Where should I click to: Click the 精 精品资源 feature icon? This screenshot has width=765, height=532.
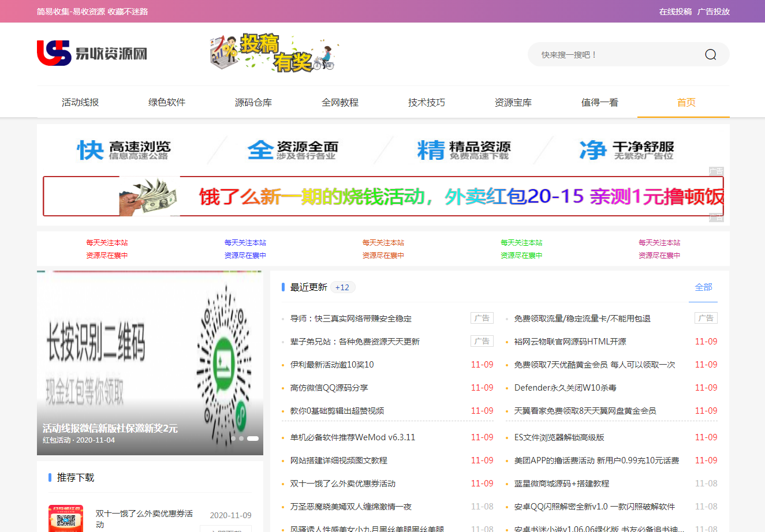coord(464,150)
